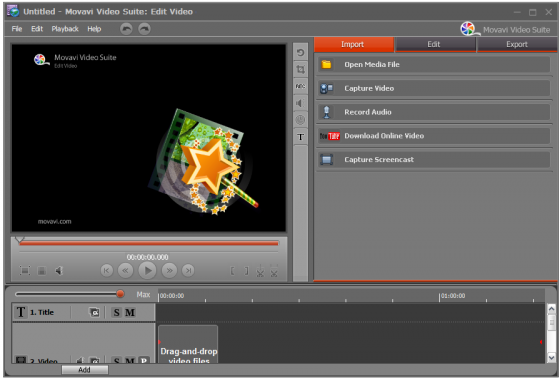
Task: Click Open Media File button
Action: (434, 65)
